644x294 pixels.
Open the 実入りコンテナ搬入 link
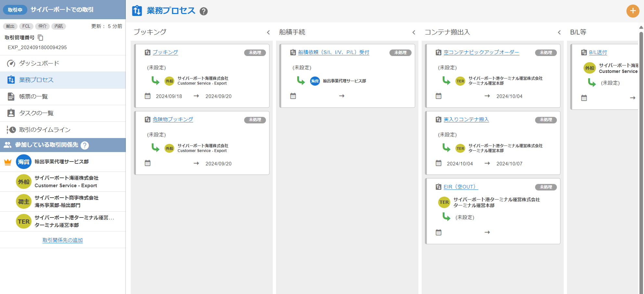[x=466, y=119]
